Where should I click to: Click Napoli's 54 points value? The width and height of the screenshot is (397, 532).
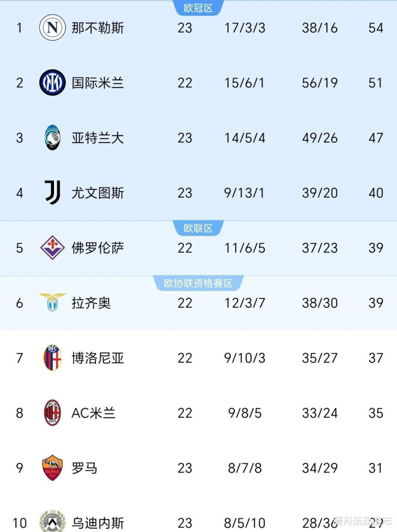point(375,28)
